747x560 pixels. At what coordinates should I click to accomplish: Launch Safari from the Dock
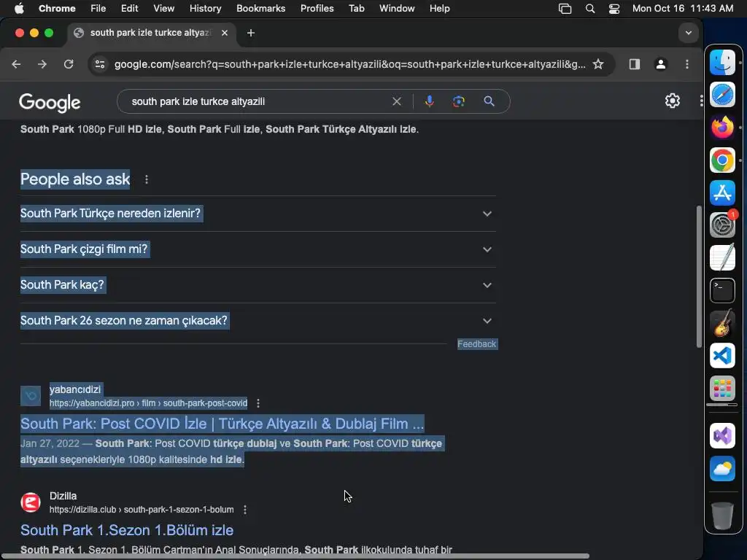pos(722,95)
